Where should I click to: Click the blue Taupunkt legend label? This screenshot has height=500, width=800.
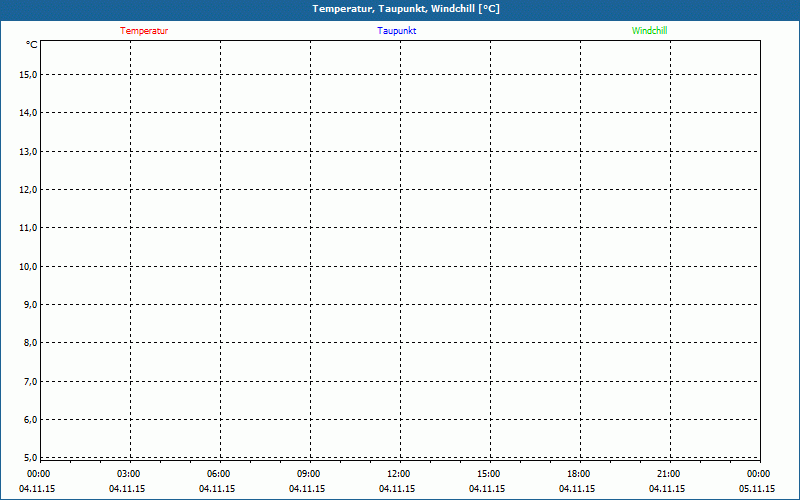pyautogui.click(x=396, y=31)
